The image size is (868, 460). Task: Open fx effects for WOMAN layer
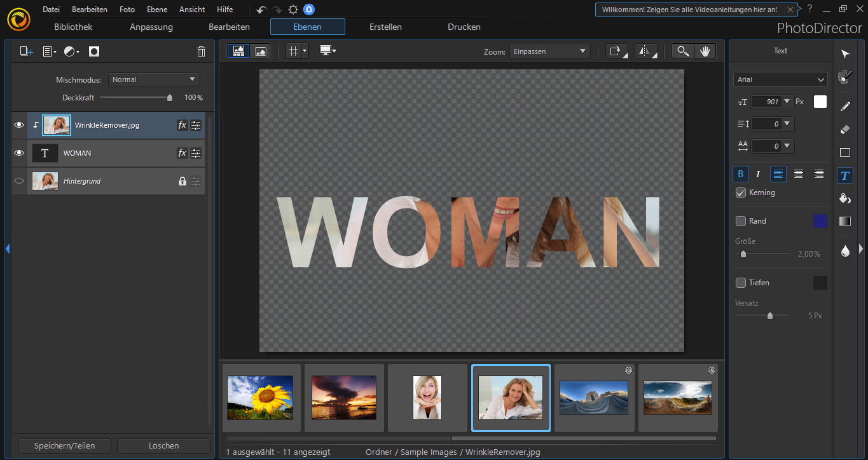182,153
